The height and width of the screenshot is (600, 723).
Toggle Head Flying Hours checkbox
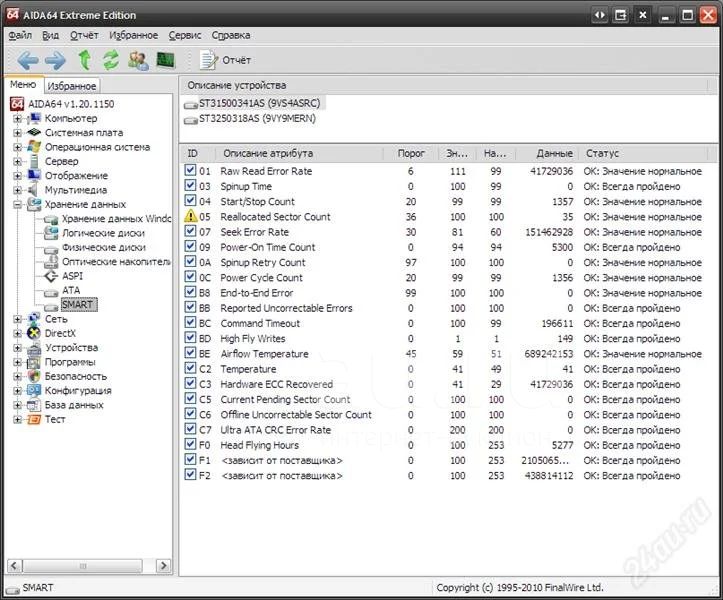pos(190,444)
